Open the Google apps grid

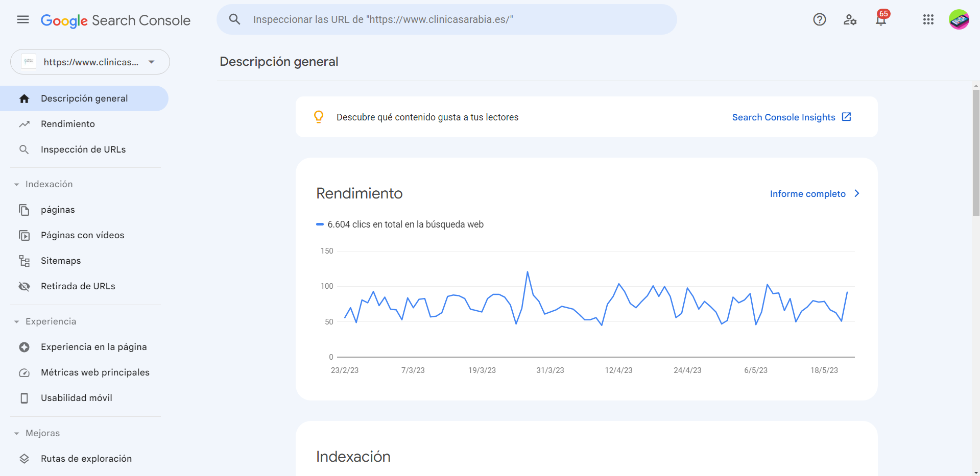(x=928, y=19)
